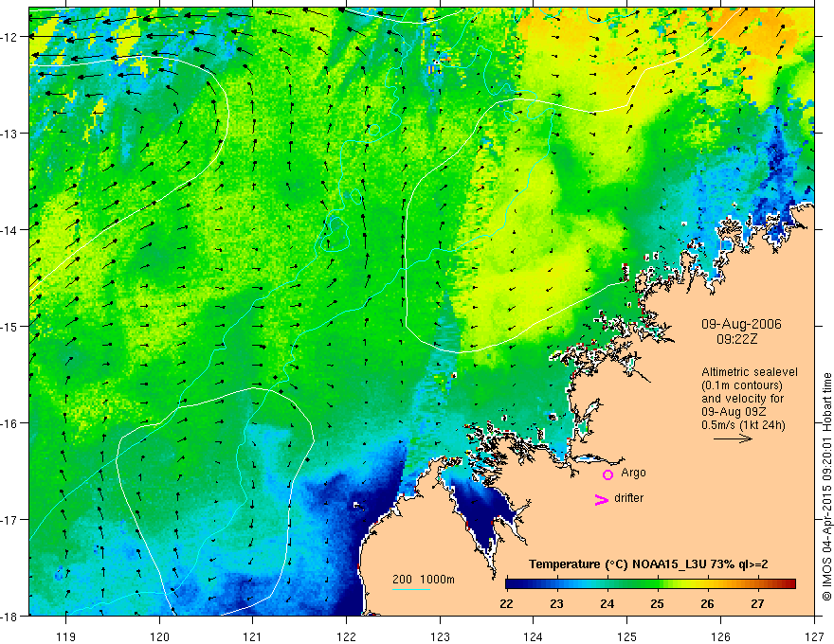
Task: Click the latitude axis label '-14'
Action: tap(10, 230)
